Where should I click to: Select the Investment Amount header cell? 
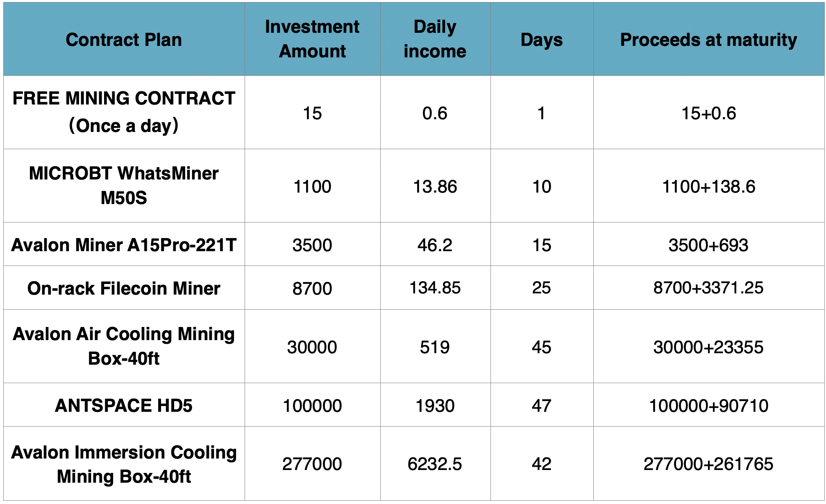click(312, 39)
